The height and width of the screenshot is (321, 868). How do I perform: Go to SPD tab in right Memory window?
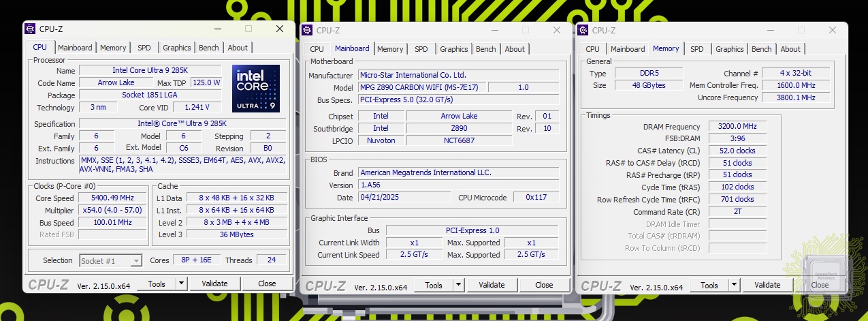(x=697, y=49)
